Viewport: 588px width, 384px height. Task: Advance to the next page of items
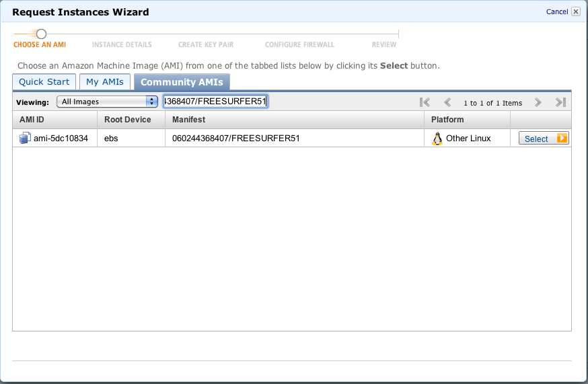click(x=538, y=102)
